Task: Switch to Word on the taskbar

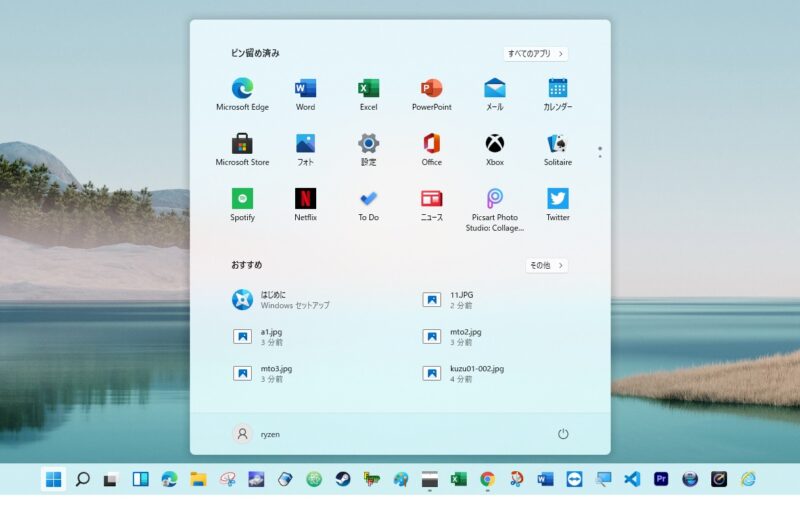Action: (545, 479)
